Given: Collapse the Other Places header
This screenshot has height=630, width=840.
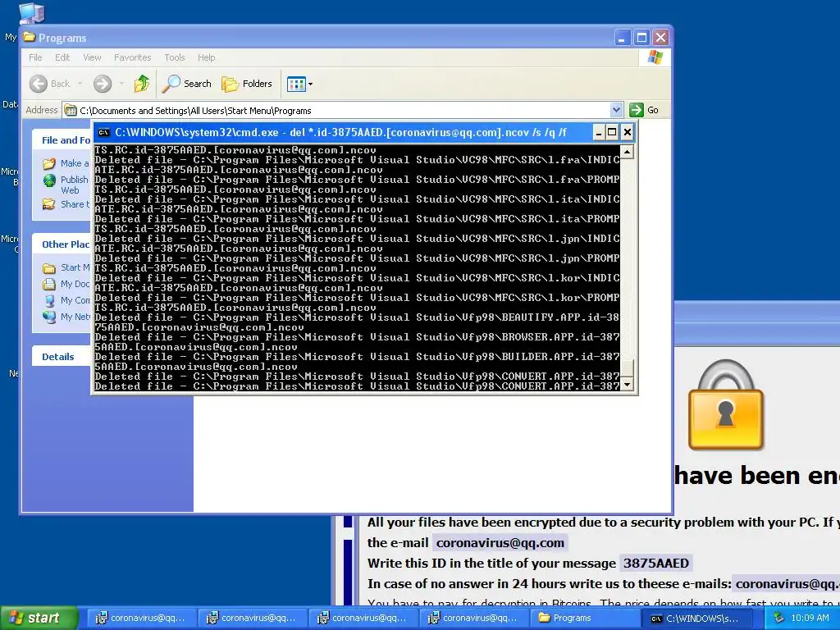Looking at the screenshot, I should coord(61,244).
